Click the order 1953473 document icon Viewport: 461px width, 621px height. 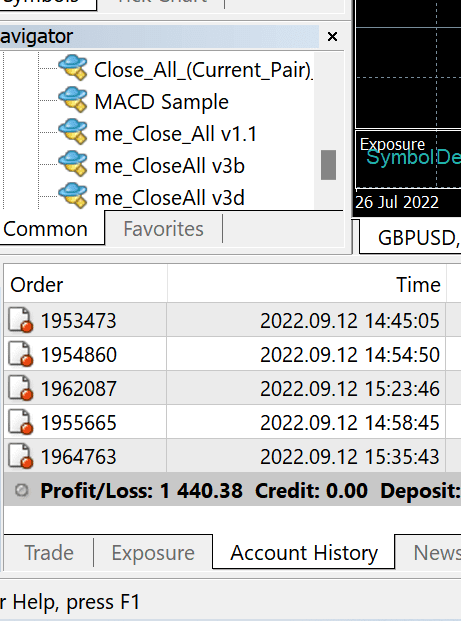(21, 320)
